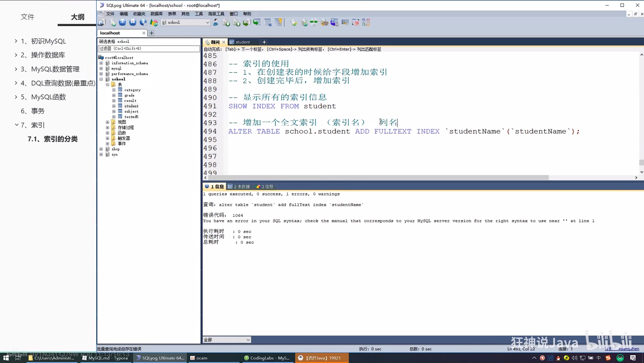Click the Execute all queries icon
Image resolution: width=644 pixels, height=363 pixels.
coord(133,22)
